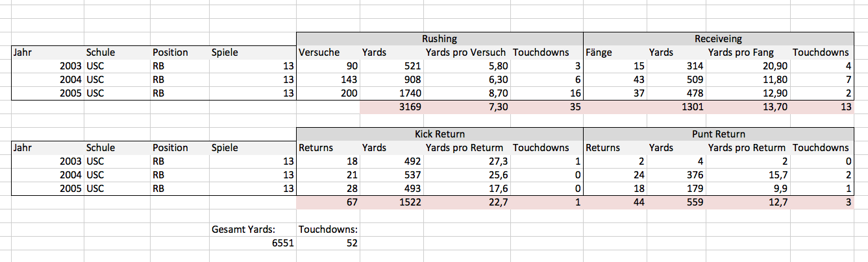This screenshot has width=868, height=262.
Task: Select the punt return yards total 559
Action: coord(676,202)
